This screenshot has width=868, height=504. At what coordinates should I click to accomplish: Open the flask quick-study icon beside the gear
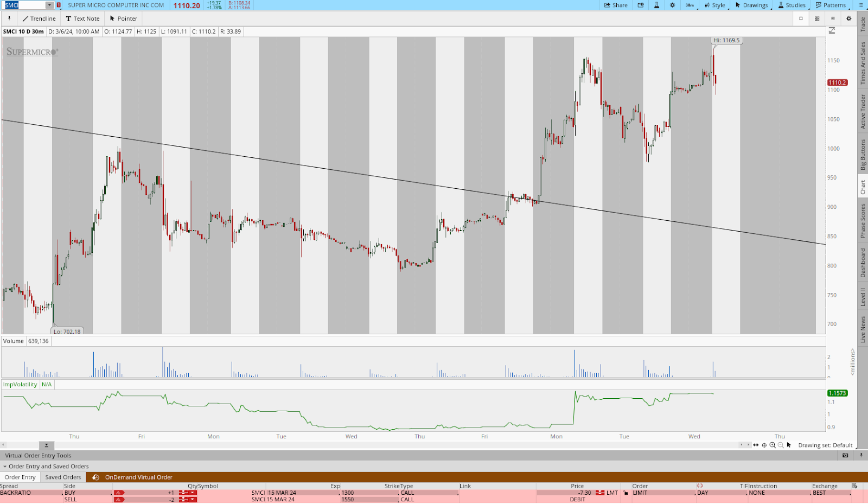(x=656, y=5)
